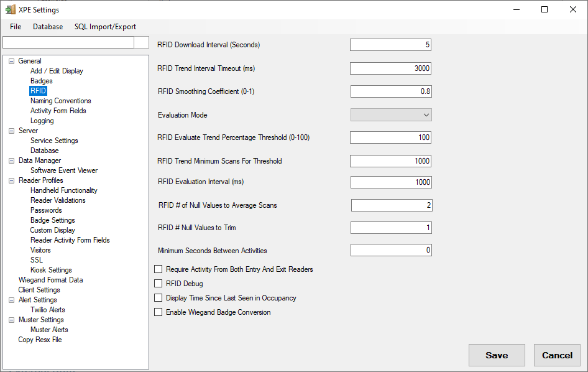Select Add / Edit Display in the tree
Viewport: 588px width, 372px height.
(x=57, y=71)
